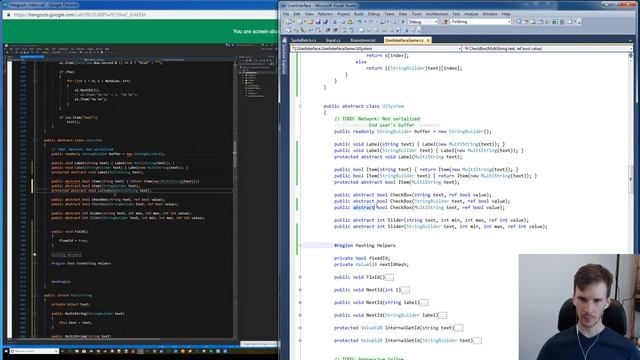Screen dimensions: 640x360
Task: Click Display Object Member List icon
Action: click(x=288, y=30)
